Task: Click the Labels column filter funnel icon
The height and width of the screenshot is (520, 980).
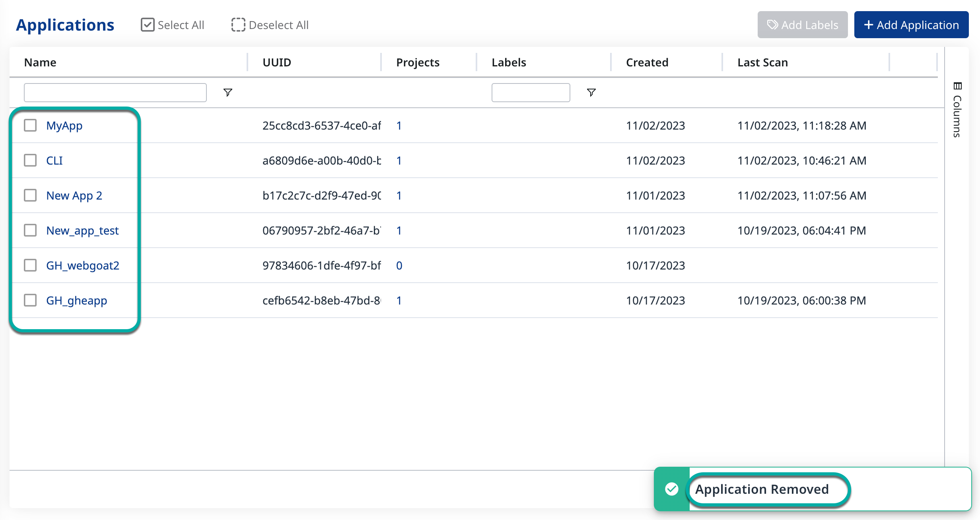Action: 591,93
